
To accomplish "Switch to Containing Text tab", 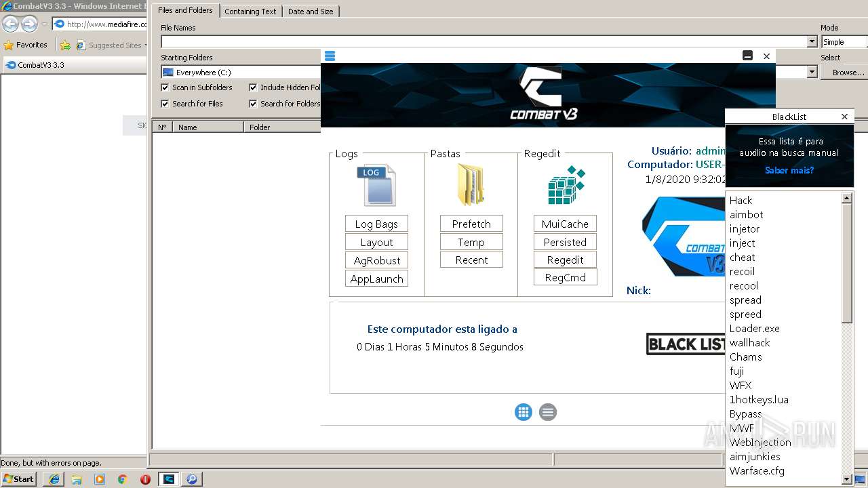I will point(250,12).
